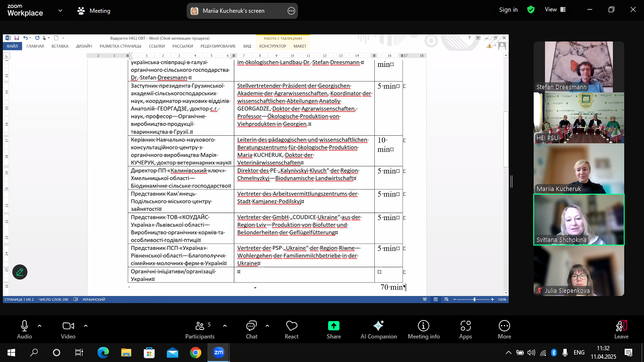The height and width of the screenshot is (362, 644).
Task: Open the Participants list
Action: pyautogui.click(x=200, y=326)
